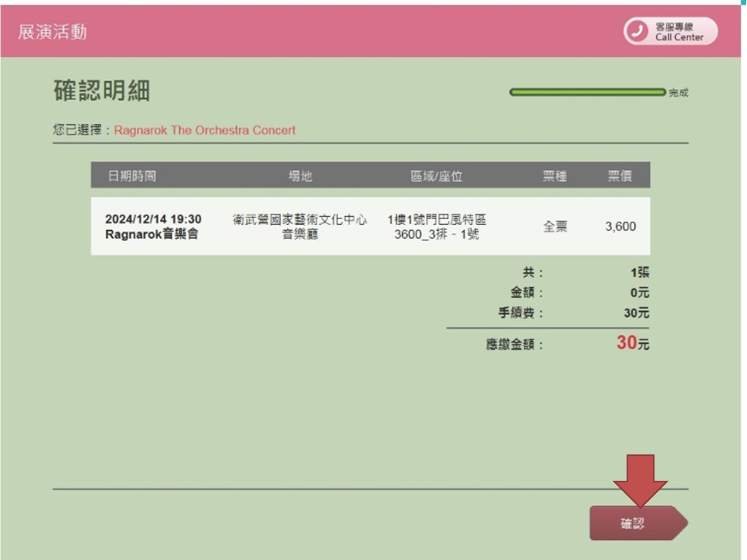Click the 展演活動 header title

[53, 32]
